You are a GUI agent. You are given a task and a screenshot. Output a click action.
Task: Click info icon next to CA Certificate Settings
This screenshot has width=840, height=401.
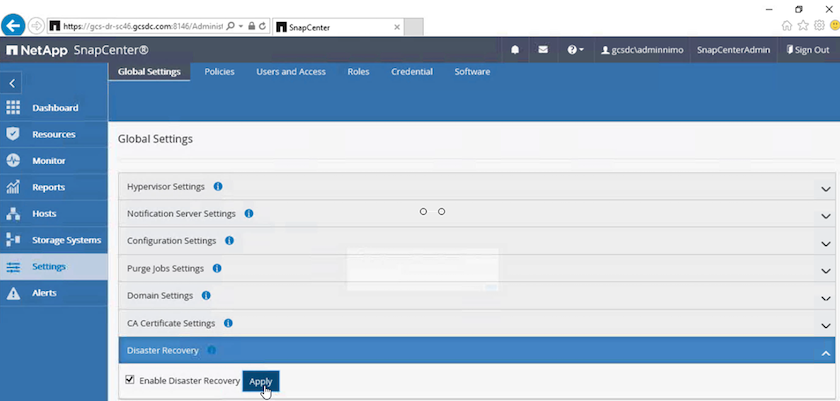coord(228,323)
